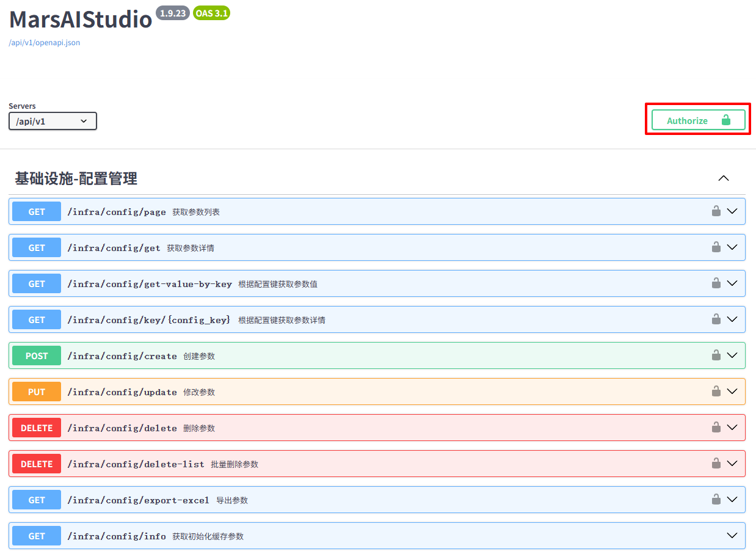Image resolution: width=756 pixels, height=554 pixels.
Task: Click the lock icon on /infra/config/get row
Action: (x=716, y=247)
